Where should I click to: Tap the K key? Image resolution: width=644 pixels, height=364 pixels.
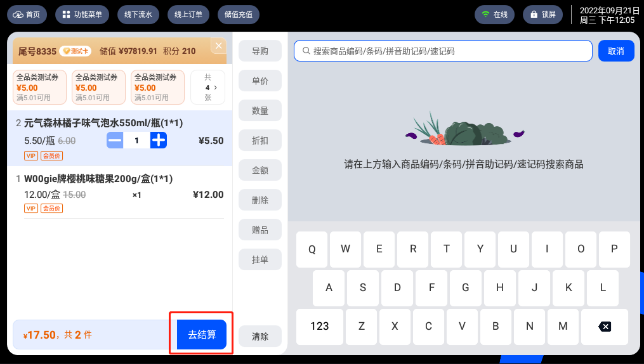[x=568, y=288]
